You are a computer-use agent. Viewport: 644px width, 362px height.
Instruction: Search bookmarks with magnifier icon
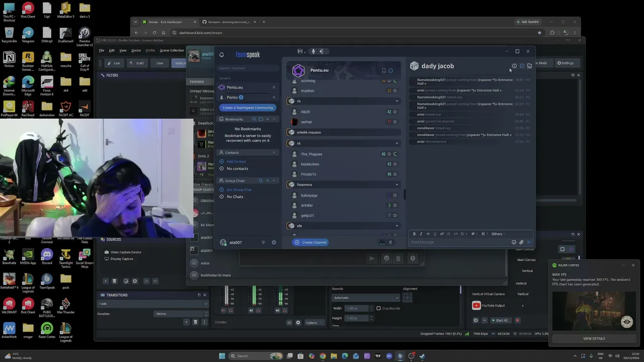(x=254, y=119)
